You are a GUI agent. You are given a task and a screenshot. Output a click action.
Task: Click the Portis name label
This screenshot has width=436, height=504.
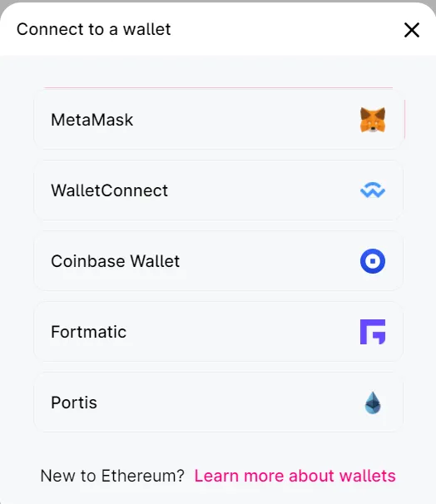[x=74, y=403]
